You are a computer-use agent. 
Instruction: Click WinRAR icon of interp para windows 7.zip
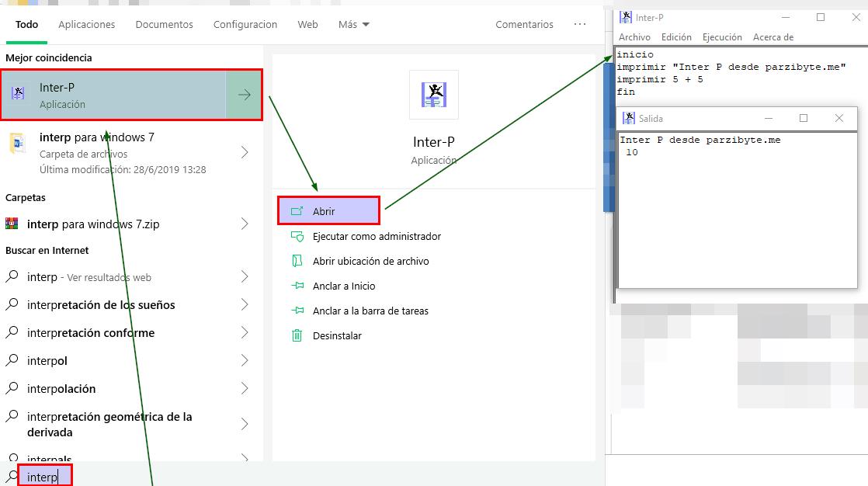[12, 224]
